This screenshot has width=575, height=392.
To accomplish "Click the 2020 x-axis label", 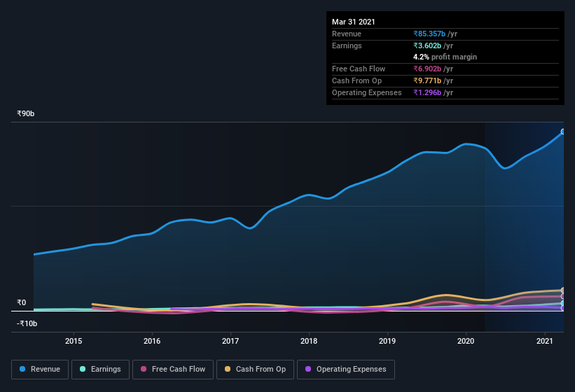I will click(466, 341).
